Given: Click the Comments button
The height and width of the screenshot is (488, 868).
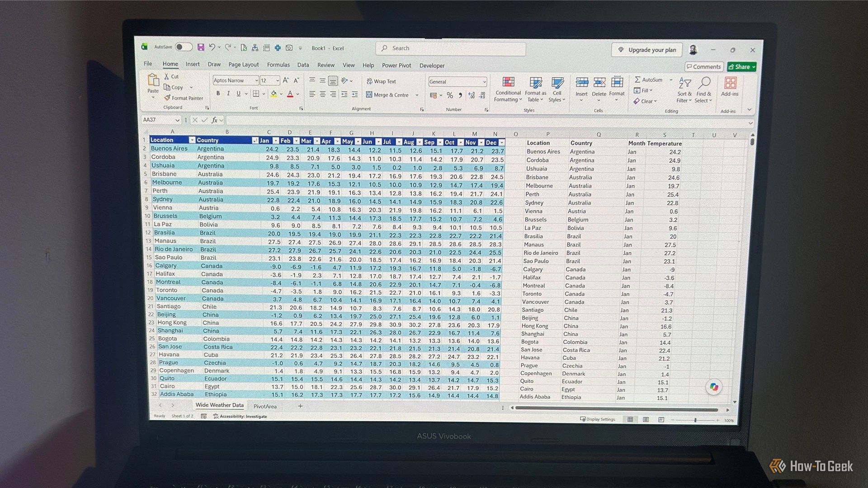Looking at the screenshot, I should coord(703,66).
